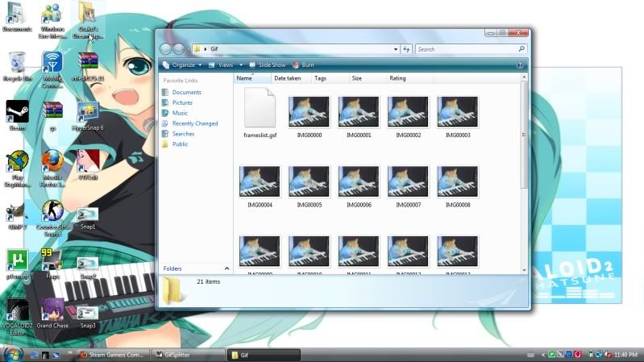Viewport: 644px width, 362px height.
Task: Select the Recycle Bin desktop icon
Action: click(17, 63)
